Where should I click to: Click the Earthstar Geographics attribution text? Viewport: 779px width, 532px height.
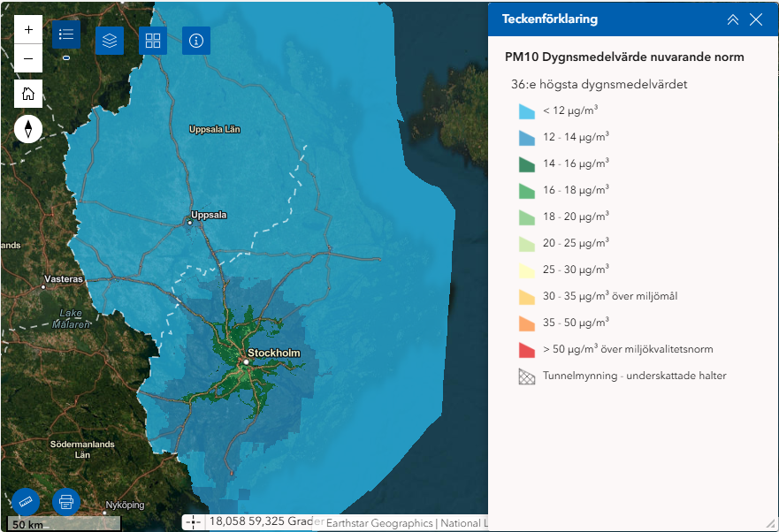379,523
